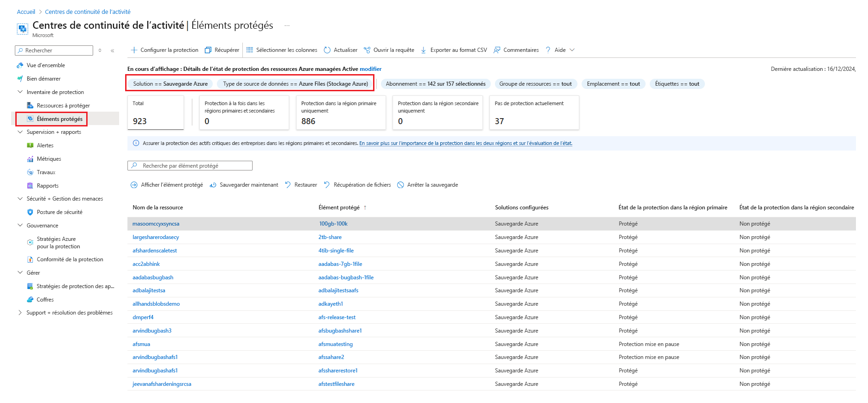Image resolution: width=868 pixels, height=403 pixels.
Task: Open the Étiquettes == tout filter
Action: 677,84
